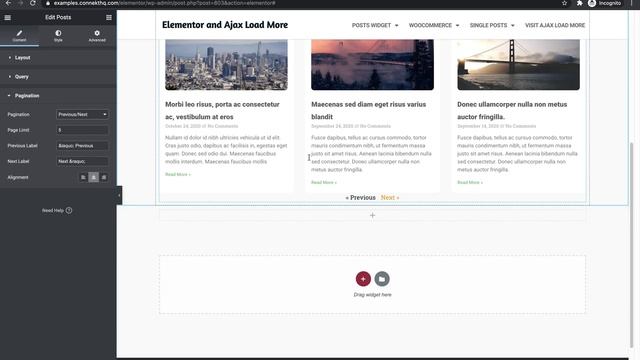The width and height of the screenshot is (640, 360).
Task: Click the Previous pagination link
Action: click(360, 198)
